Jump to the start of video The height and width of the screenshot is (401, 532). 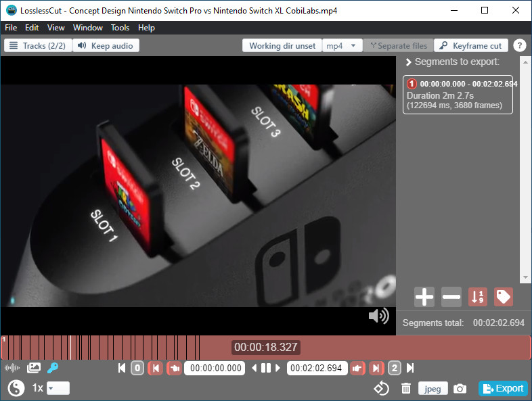pyautogui.click(x=122, y=368)
